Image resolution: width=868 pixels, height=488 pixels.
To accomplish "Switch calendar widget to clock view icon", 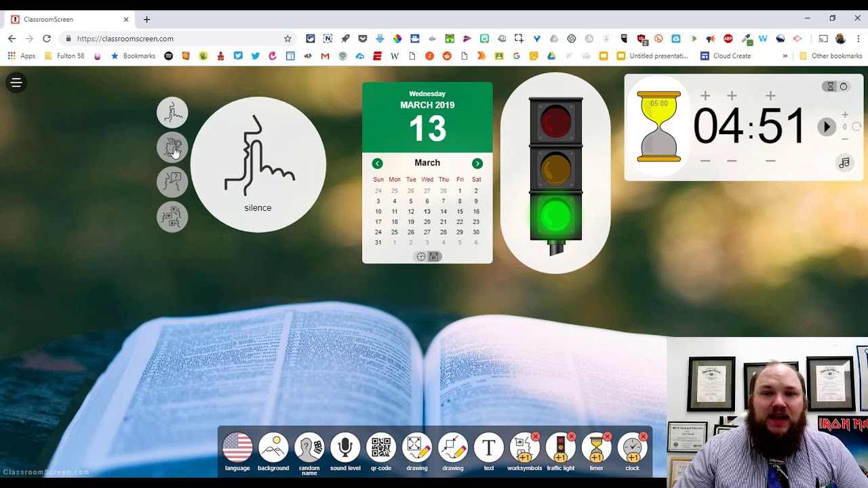I will [x=421, y=257].
